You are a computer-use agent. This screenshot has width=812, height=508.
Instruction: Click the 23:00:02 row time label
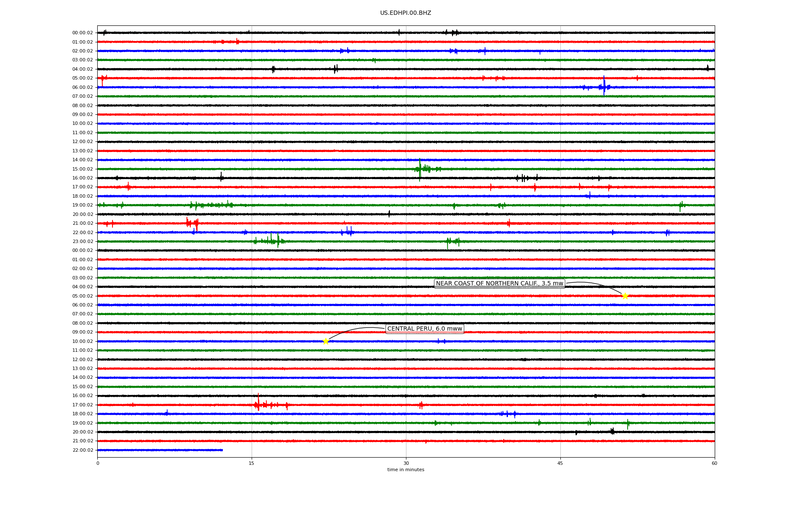(x=82, y=242)
